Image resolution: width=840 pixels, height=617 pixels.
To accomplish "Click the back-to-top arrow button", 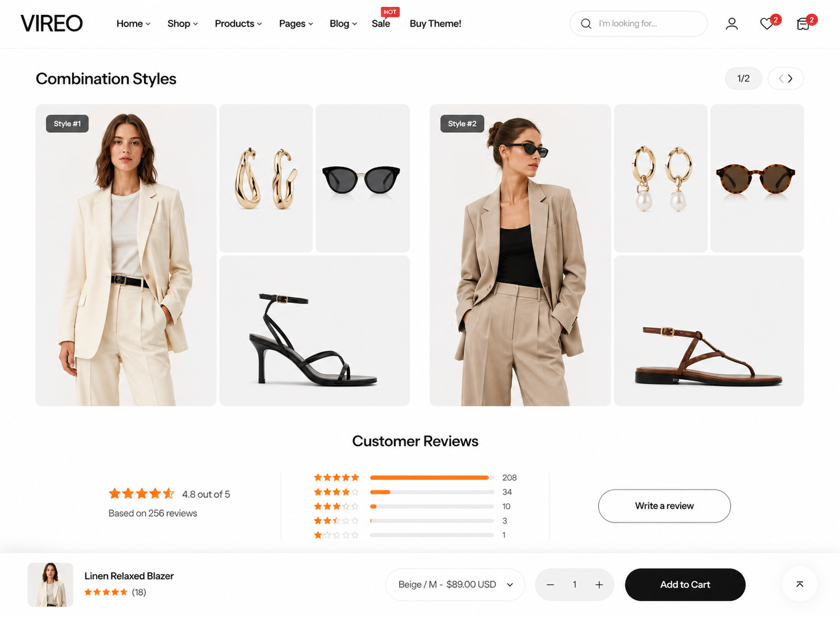I will pos(799,584).
